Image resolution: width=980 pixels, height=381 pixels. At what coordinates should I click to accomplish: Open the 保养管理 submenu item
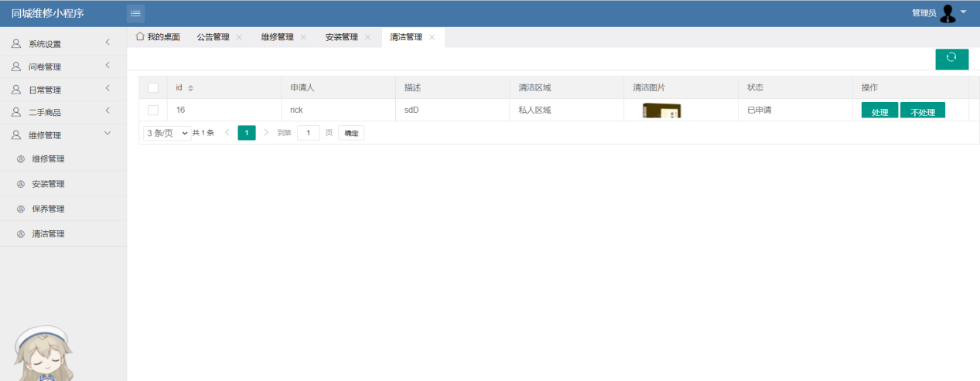63,209
